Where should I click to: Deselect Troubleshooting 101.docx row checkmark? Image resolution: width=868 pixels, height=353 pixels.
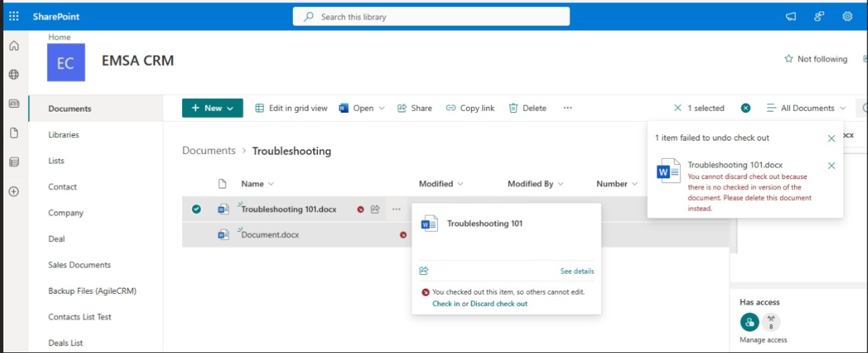(x=196, y=209)
